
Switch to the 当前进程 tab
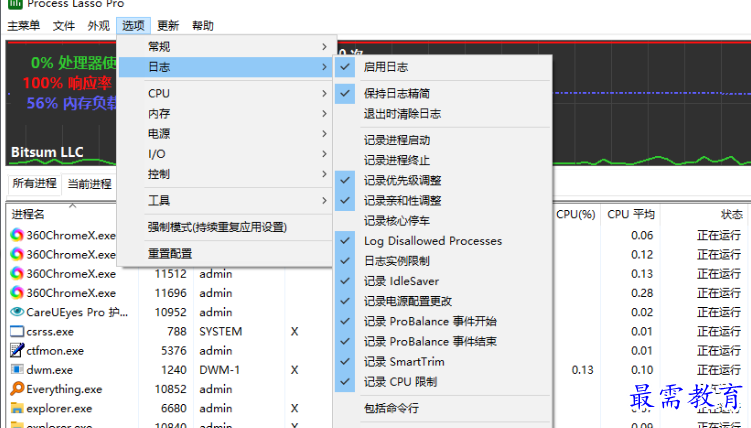tap(90, 184)
